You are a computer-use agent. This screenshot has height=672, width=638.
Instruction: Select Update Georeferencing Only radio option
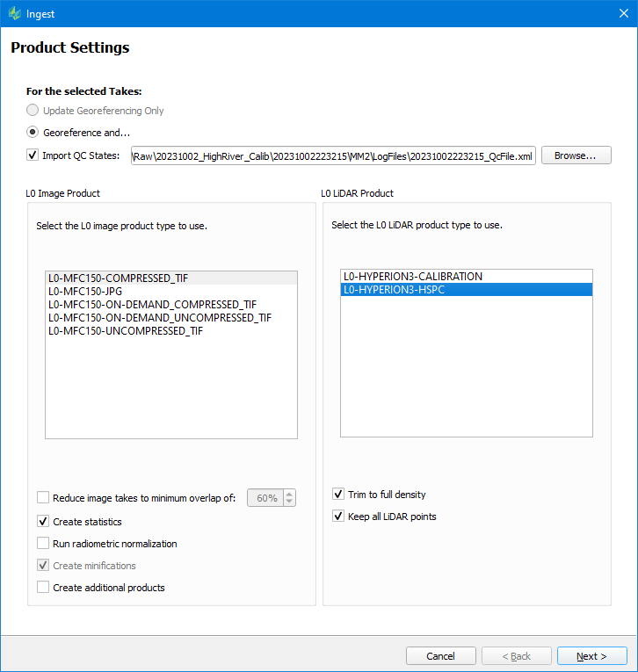point(33,111)
